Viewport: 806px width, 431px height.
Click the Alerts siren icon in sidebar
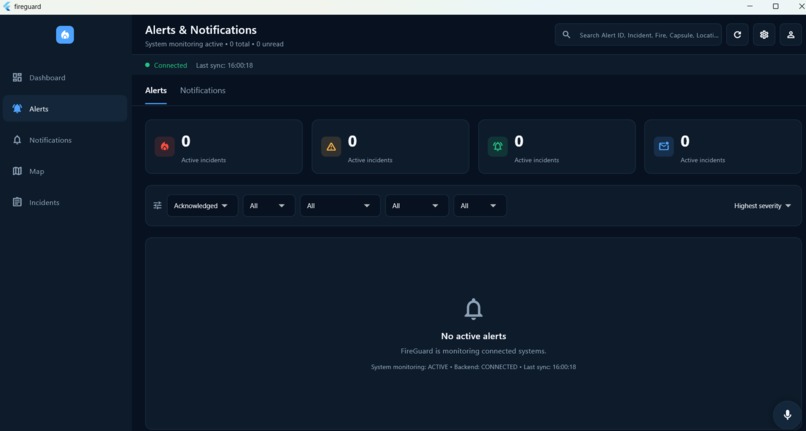pyautogui.click(x=17, y=109)
